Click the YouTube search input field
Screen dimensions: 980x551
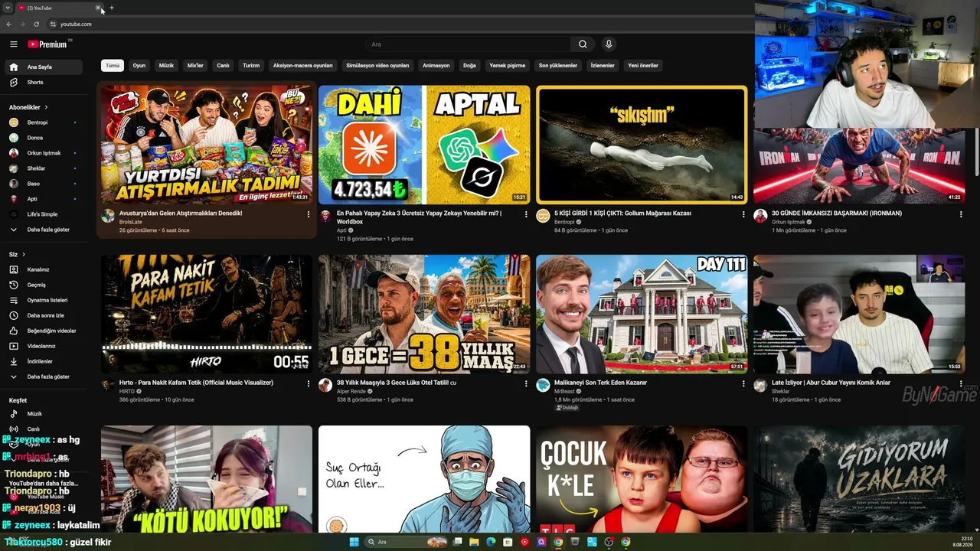(x=467, y=44)
